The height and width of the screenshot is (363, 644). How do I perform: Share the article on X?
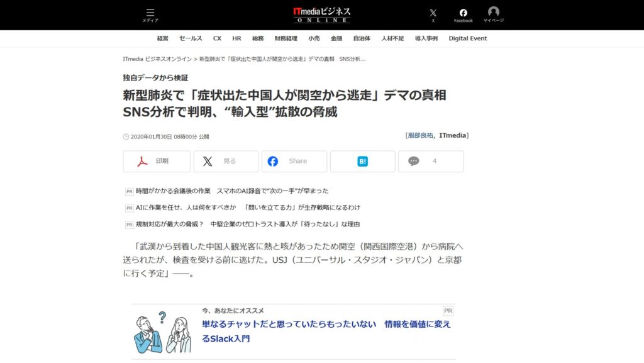[x=226, y=161]
